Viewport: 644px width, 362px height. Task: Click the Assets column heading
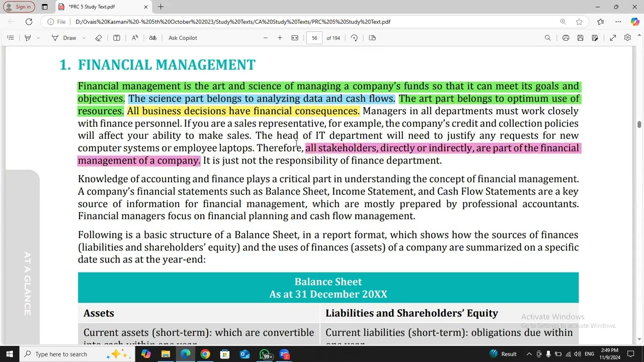click(99, 313)
